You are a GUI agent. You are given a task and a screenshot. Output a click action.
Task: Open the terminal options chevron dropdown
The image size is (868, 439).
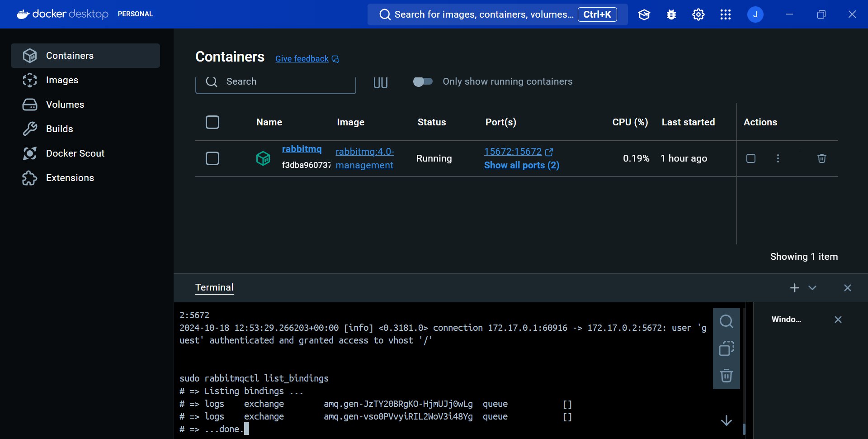[812, 288]
